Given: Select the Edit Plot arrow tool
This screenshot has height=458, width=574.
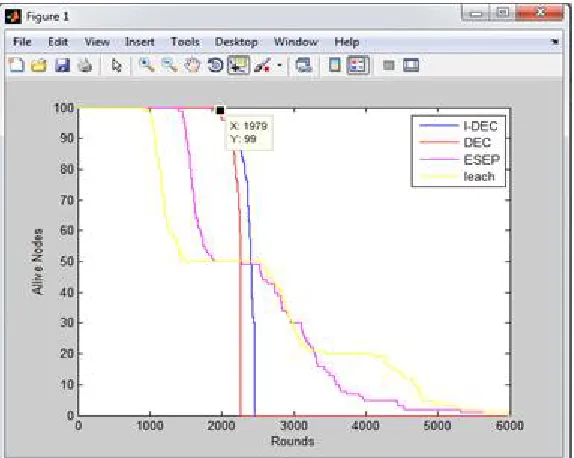Looking at the screenshot, I should point(116,66).
